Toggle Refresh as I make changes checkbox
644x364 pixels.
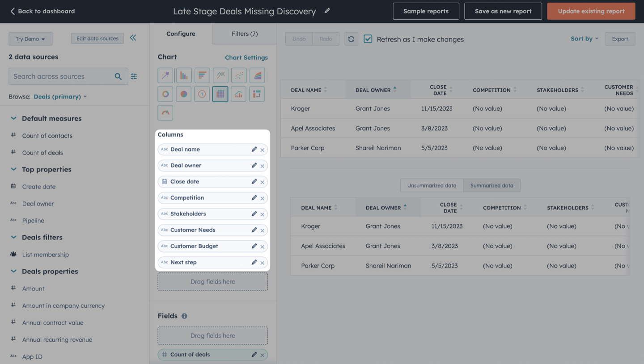368,39
